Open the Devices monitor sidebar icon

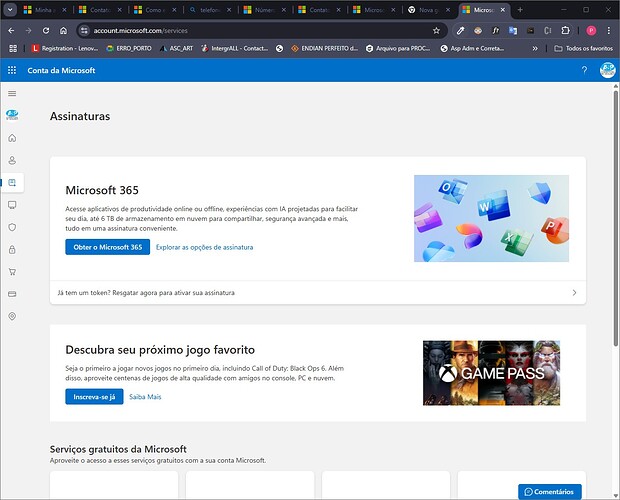12,205
